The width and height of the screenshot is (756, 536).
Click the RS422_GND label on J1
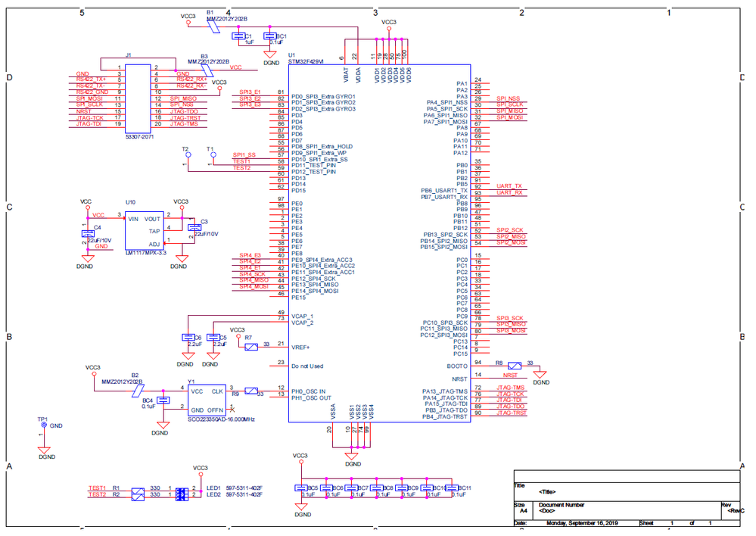pos(92,92)
